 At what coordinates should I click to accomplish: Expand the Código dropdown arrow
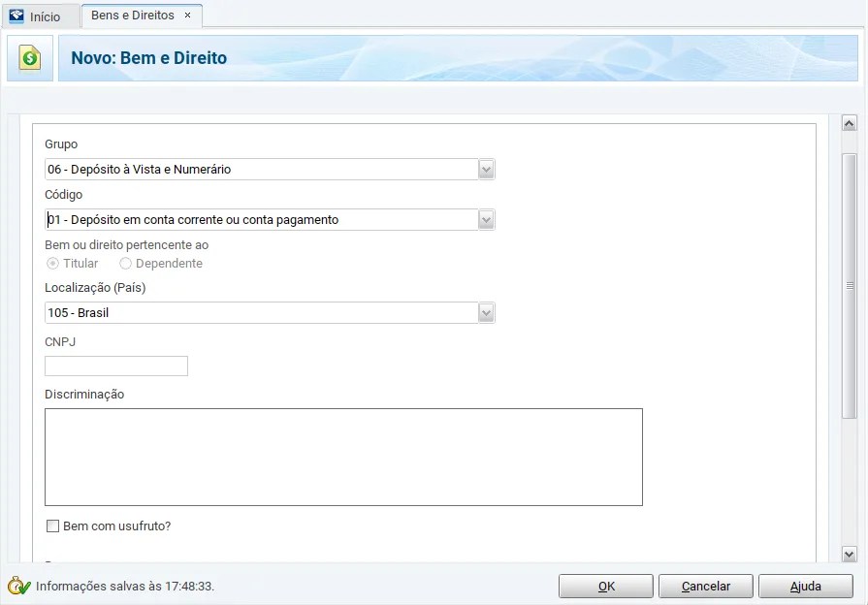click(x=487, y=220)
